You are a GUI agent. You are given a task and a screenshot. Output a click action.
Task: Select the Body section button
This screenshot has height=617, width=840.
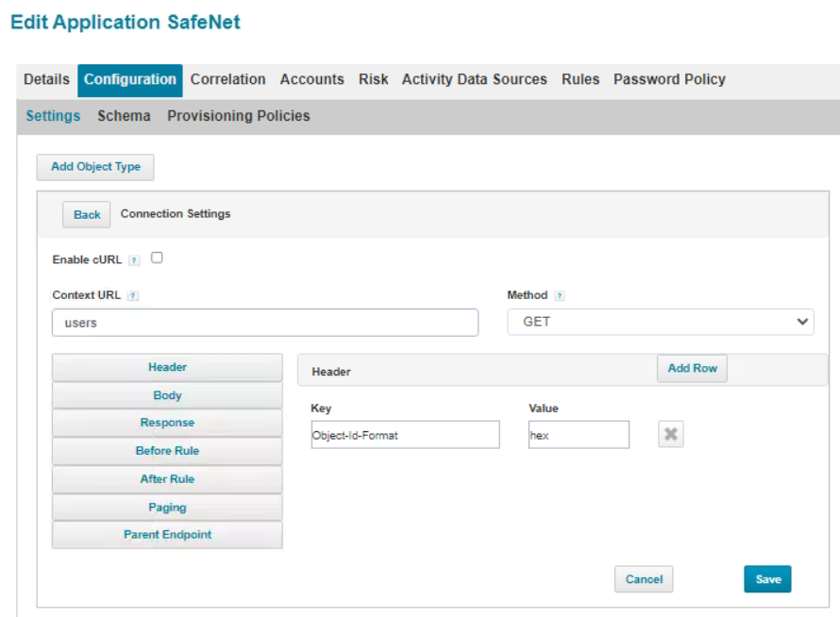click(x=167, y=395)
